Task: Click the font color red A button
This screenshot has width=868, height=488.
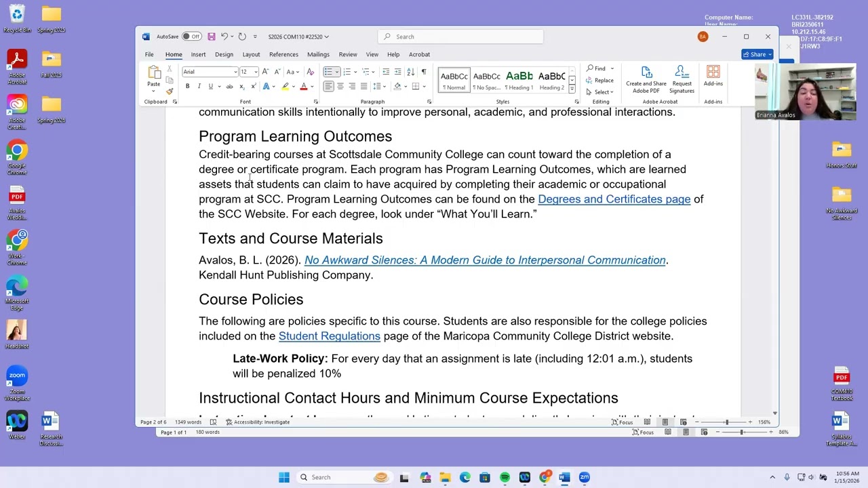Action: pyautogui.click(x=304, y=86)
